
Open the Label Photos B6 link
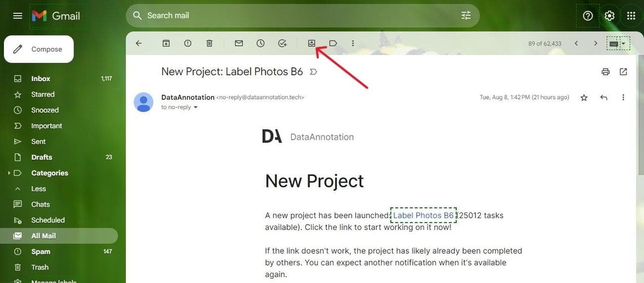[423, 215]
